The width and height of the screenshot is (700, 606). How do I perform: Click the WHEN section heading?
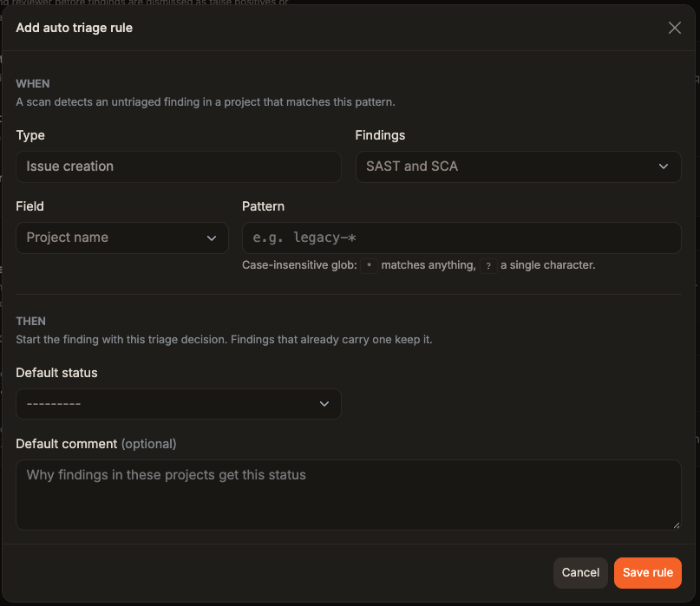[33, 83]
